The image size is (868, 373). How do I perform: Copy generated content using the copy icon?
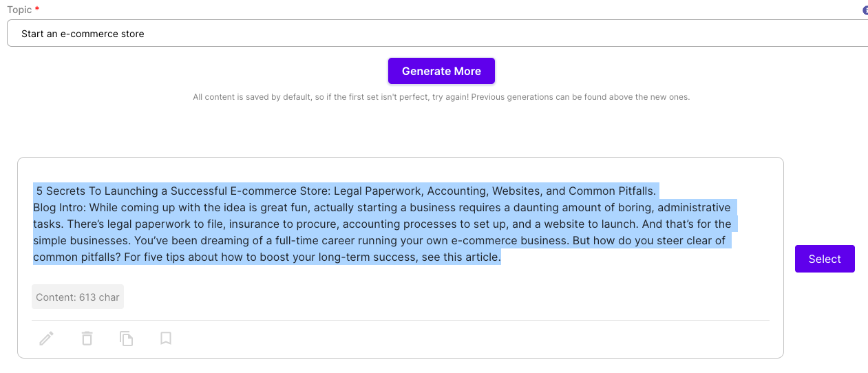pos(126,338)
